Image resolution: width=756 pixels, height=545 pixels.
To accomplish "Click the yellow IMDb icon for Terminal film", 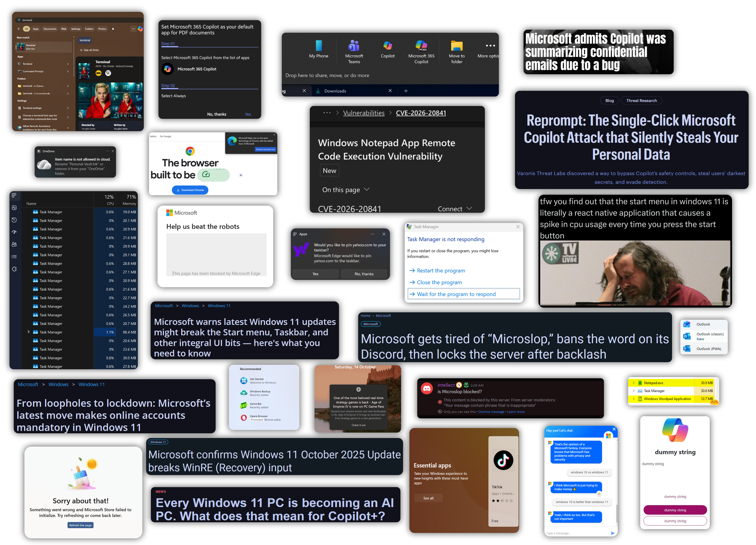I will tap(98, 73).
